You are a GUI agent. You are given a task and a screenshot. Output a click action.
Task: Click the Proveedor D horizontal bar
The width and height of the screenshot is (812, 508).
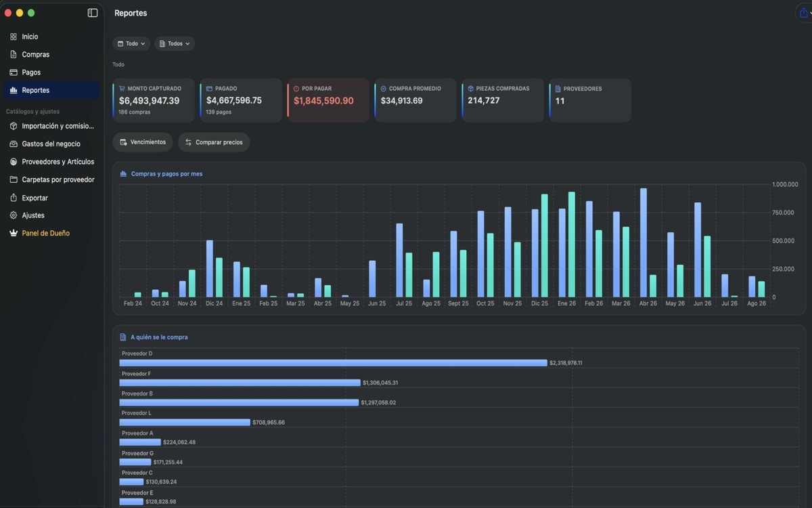(x=334, y=363)
